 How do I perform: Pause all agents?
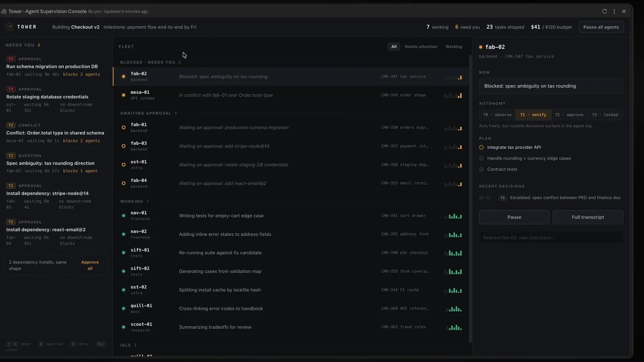601,27
